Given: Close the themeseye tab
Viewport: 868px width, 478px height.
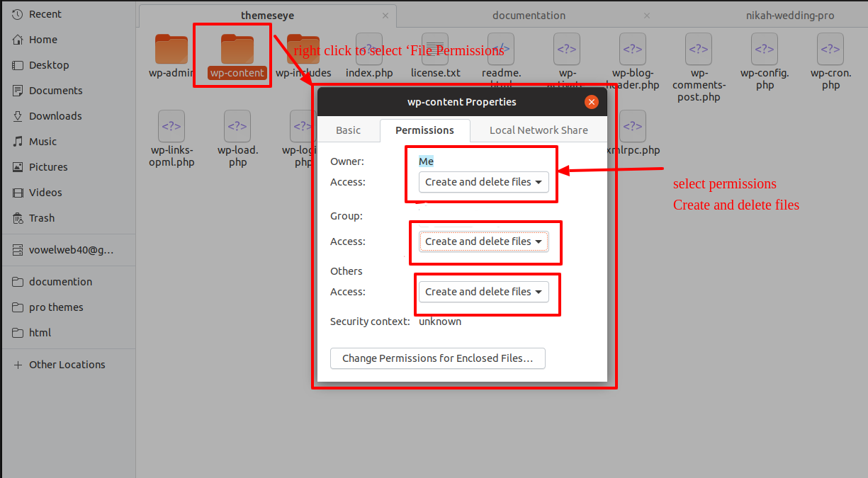Looking at the screenshot, I should (x=385, y=16).
